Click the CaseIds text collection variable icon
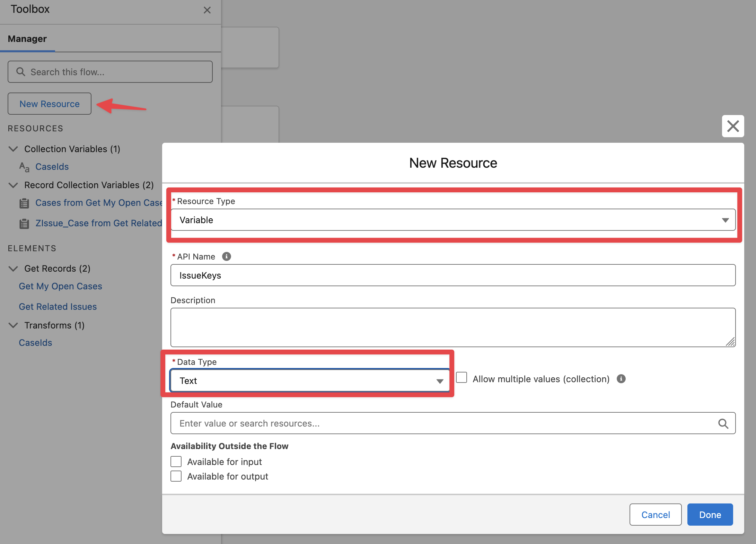The height and width of the screenshot is (544, 756). (24, 167)
